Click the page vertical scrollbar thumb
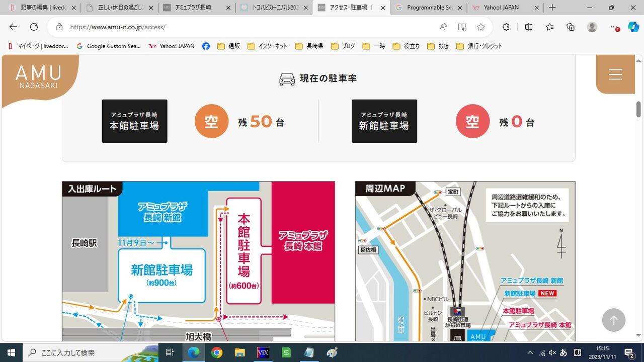 pos(639,109)
